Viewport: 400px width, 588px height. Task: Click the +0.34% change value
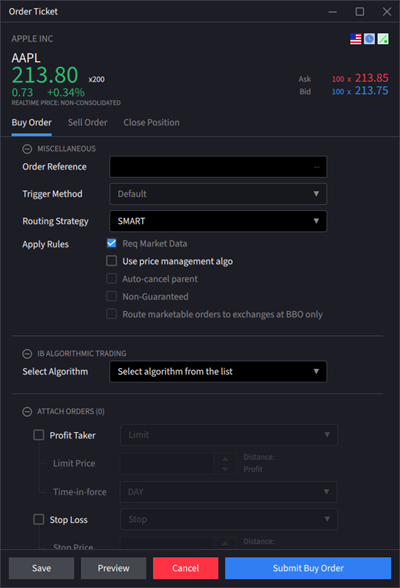coord(66,92)
